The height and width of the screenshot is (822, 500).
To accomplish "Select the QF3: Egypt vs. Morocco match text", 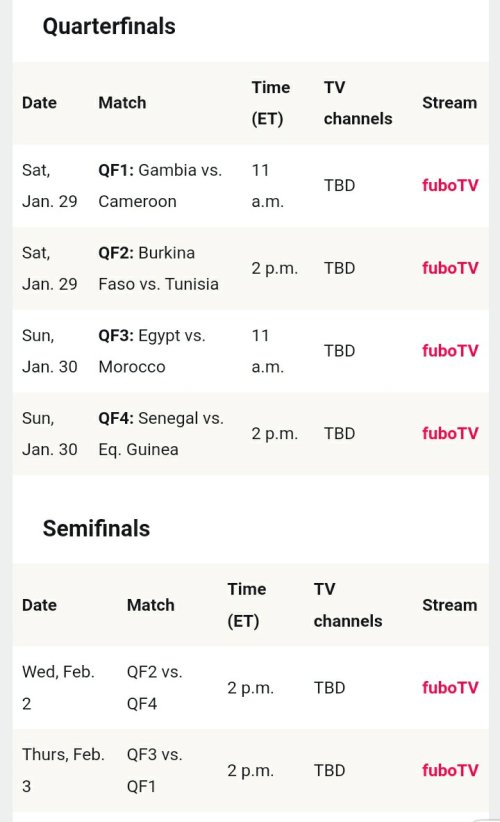I will pos(152,351).
